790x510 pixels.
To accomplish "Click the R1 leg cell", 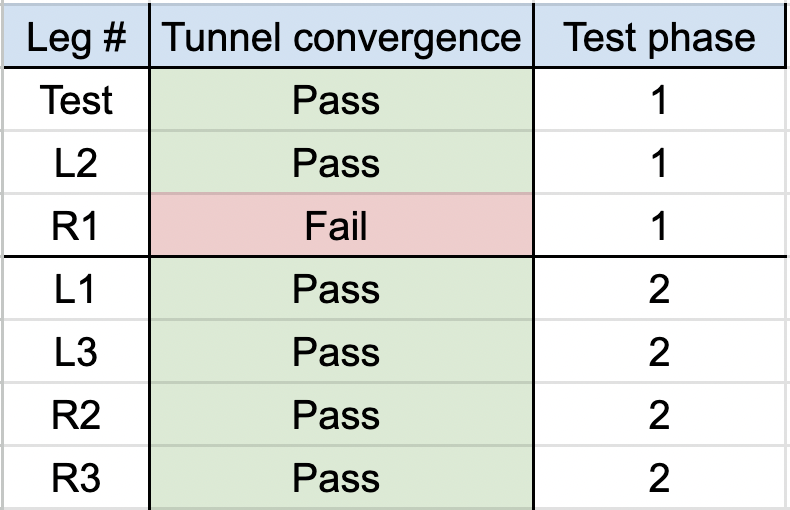I will click(75, 226).
